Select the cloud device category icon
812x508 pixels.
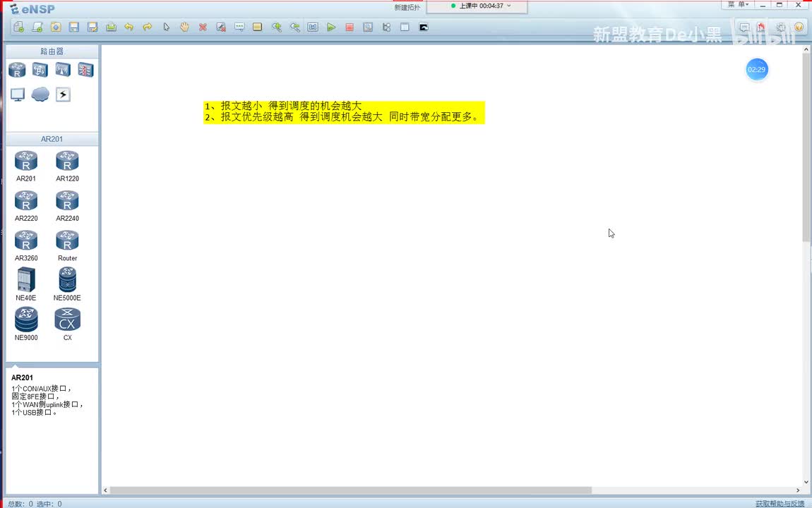pos(40,95)
